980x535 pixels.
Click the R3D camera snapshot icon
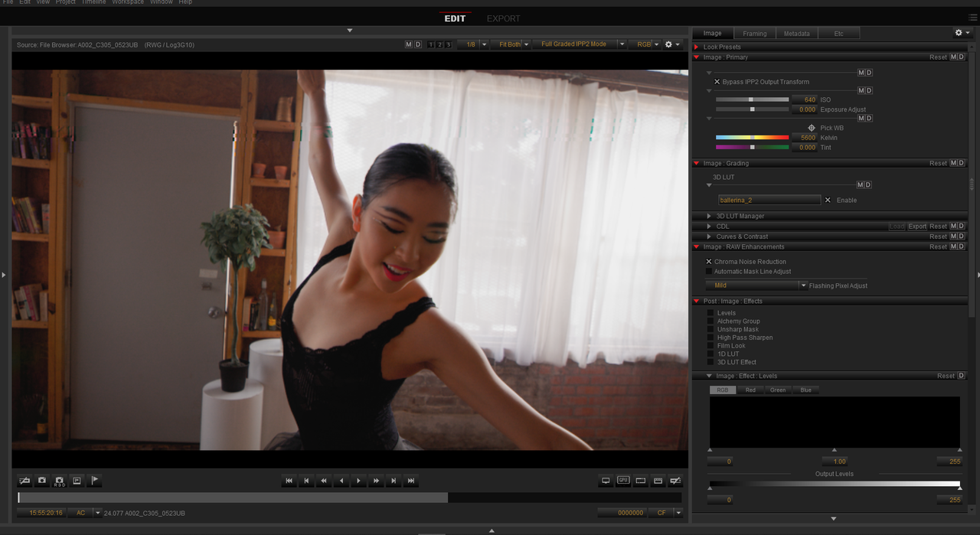pyautogui.click(x=60, y=481)
